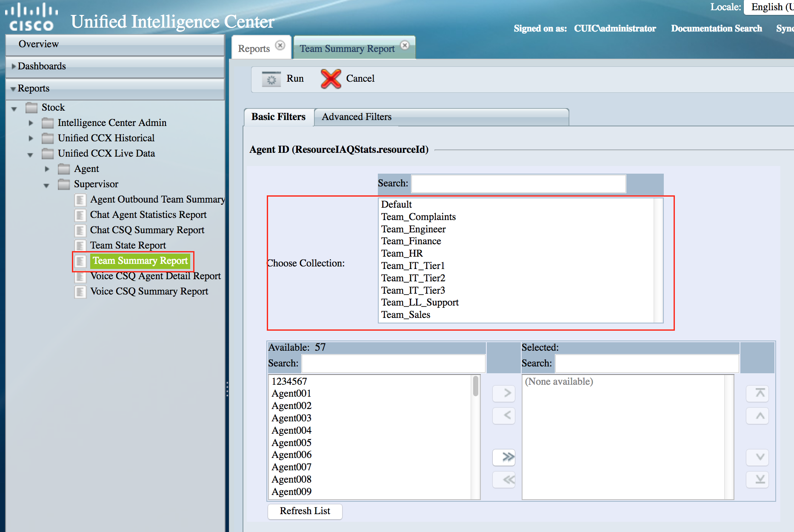Expand the Agent folder arrow
The width and height of the screenshot is (794, 532).
pyautogui.click(x=47, y=169)
